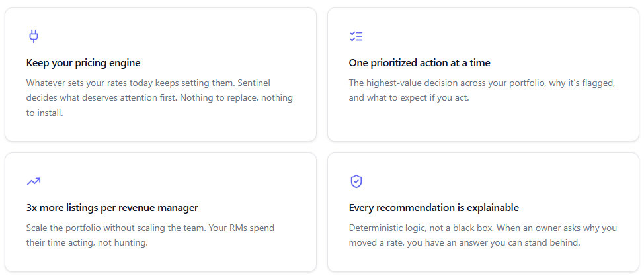Select the 'Keep your pricing engine' heading
Viewport: 644px width, 276px height.
(83, 63)
